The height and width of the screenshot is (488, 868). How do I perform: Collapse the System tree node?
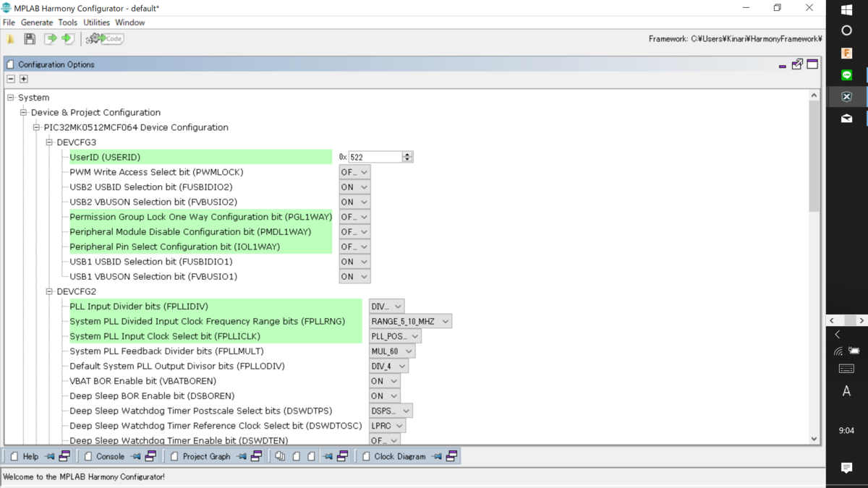[11, 98]
